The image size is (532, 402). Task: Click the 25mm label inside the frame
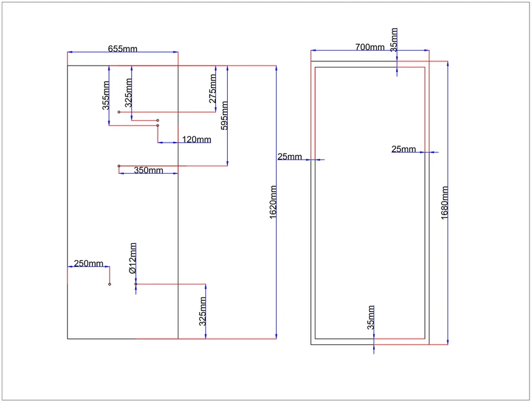click(x=404, y=149)
